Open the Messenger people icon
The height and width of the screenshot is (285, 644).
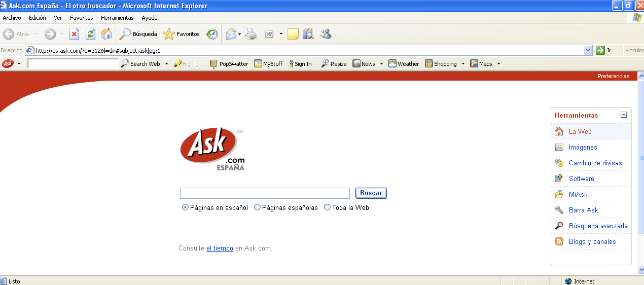click(326, 34)
